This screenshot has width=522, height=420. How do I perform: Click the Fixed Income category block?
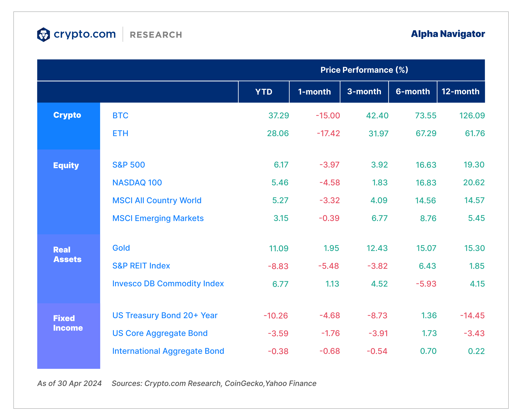[69, 336]
